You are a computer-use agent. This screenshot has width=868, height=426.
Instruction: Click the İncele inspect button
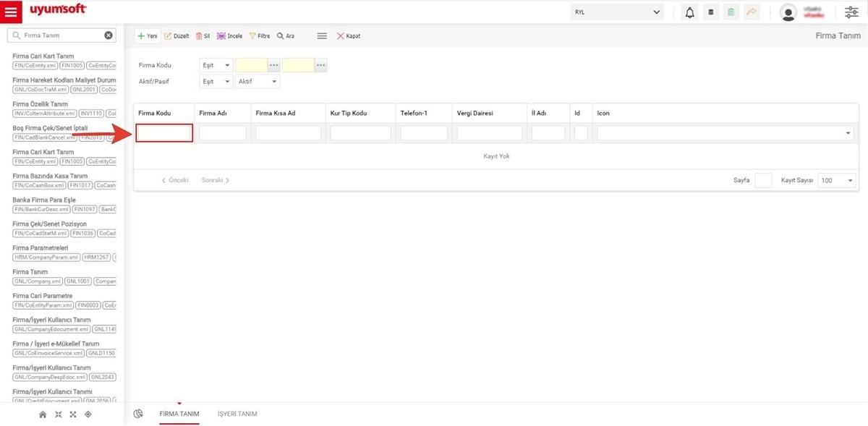(229, 35)
